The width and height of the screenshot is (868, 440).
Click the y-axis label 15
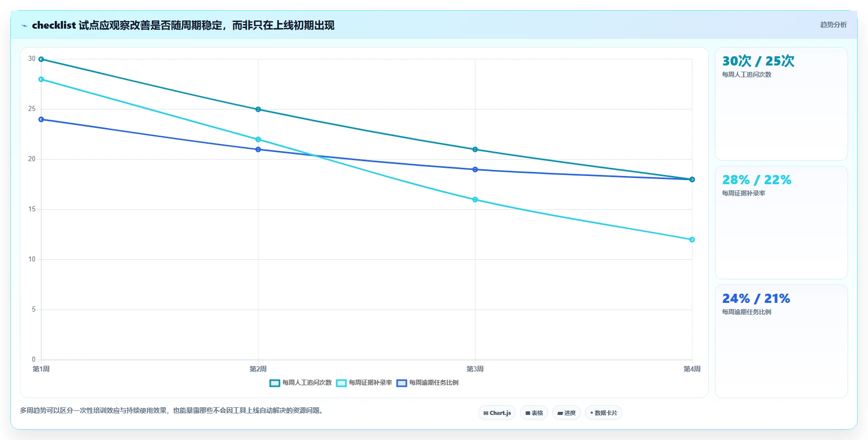pos(32,209)
